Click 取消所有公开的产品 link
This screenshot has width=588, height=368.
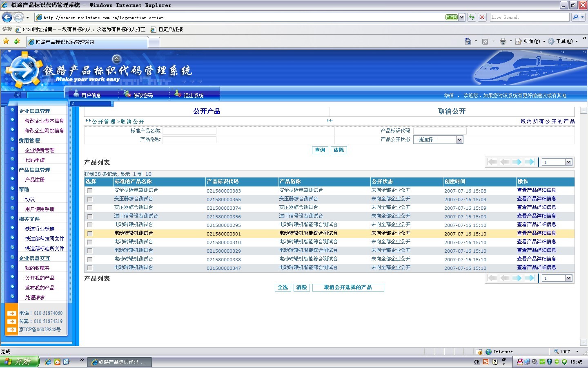pos(548,121)
